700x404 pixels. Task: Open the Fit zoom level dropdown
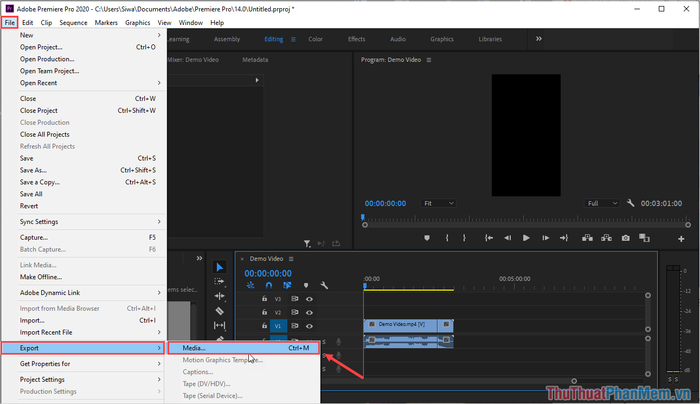[438, 203]
